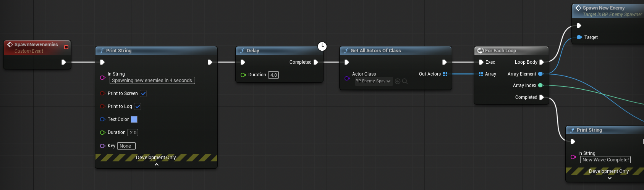Click the For Each Loop Array Element pin
644x190 pixels.
(541, 74)
